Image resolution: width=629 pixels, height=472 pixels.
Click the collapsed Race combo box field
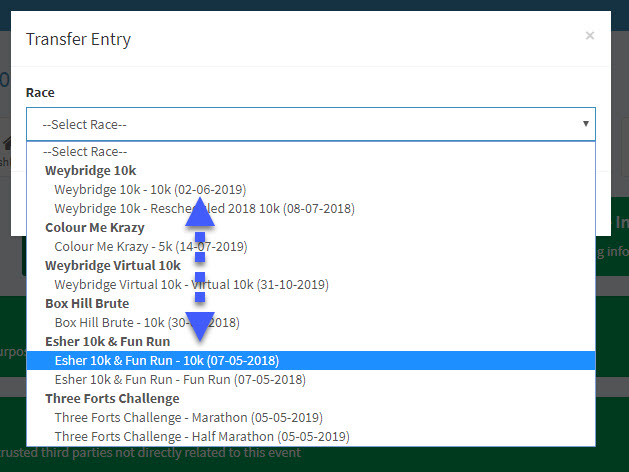pos(300,124)
